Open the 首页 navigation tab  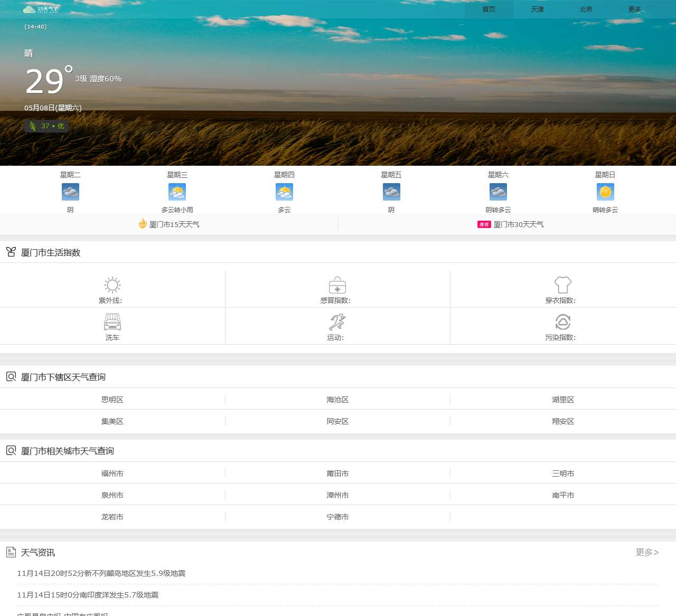[488, 9]
